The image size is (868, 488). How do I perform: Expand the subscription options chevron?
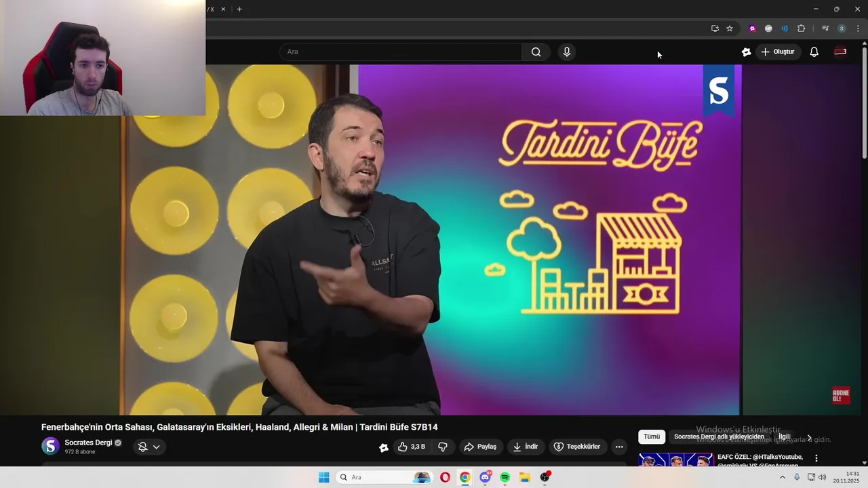click(156, 447)
